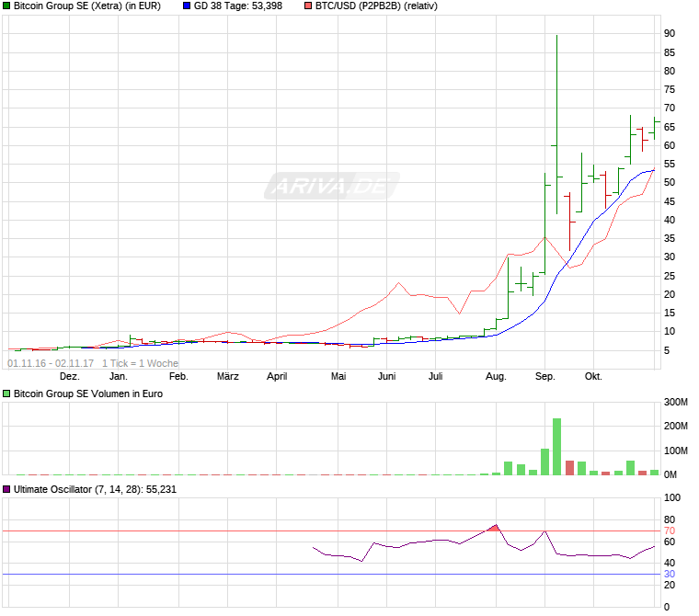This screenshot has height=616, width=699.
Task: Click the red overbought peak on the oscillator at Aug.
Action: [x=494, y=528]
